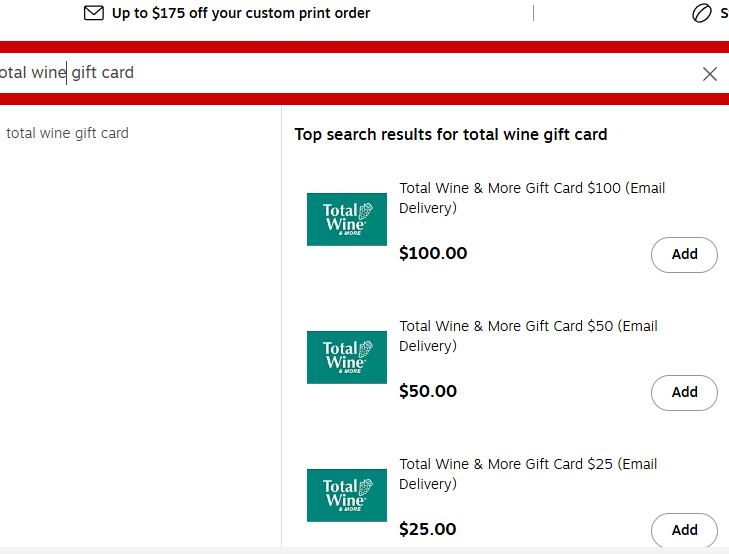Open the $100 gift card thumbnail image
This screenshot has width=729, height=554.
[347, 219]
